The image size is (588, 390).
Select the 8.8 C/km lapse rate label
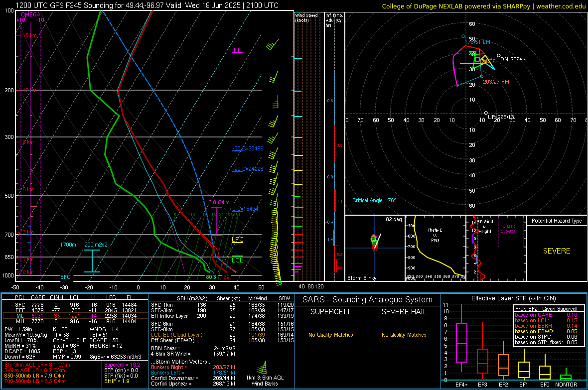pyautogui.click(x=219, y=202)
